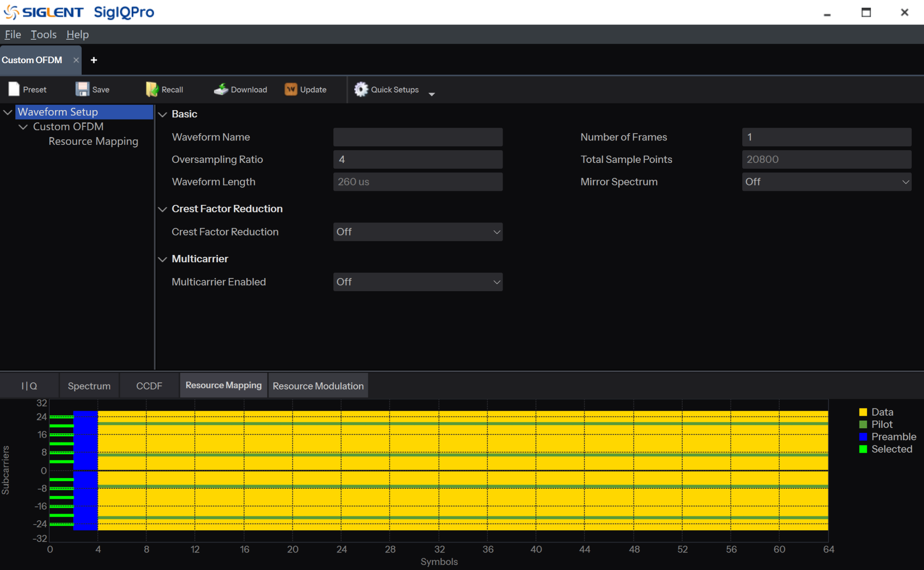Screen dimensions: 924x570
Task: Open a new tab with the plus icon
Action: pos(93,60)
